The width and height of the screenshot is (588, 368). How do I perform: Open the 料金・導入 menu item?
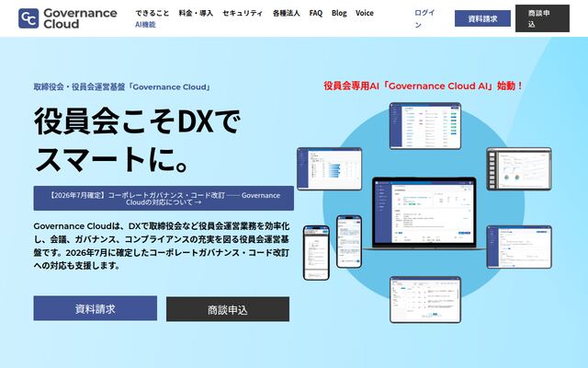coord(196,13)
